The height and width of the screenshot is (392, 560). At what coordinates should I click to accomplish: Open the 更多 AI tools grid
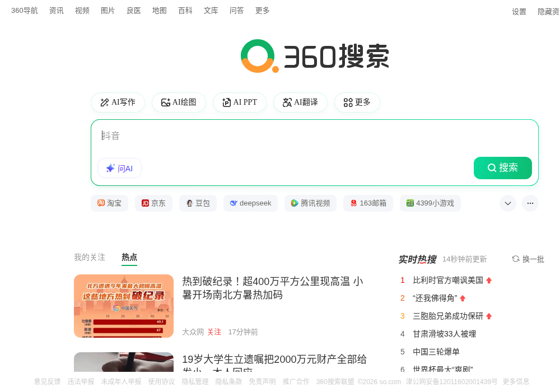click(x=357, y=102)
